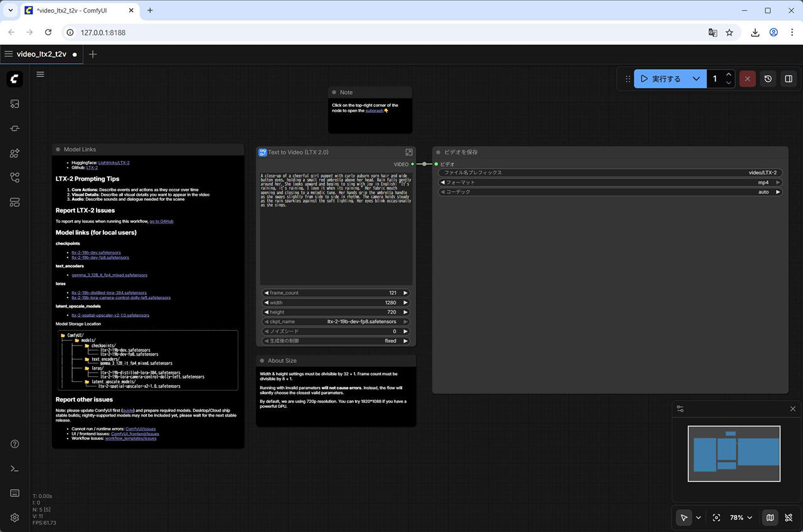Image resolution: width=803 pixels, height=532 pixels.
Task: Toggle the right side panel layout button
Action: click(789, 79)
